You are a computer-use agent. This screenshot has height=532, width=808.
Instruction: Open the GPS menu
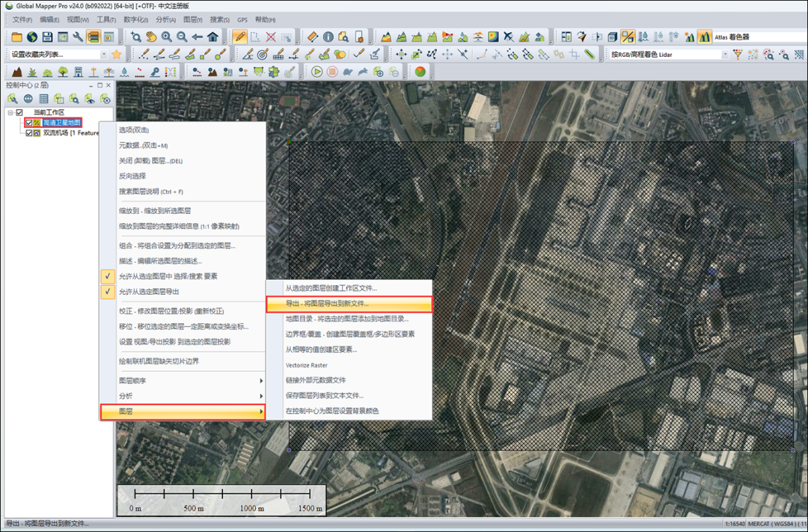coord(242,19)
